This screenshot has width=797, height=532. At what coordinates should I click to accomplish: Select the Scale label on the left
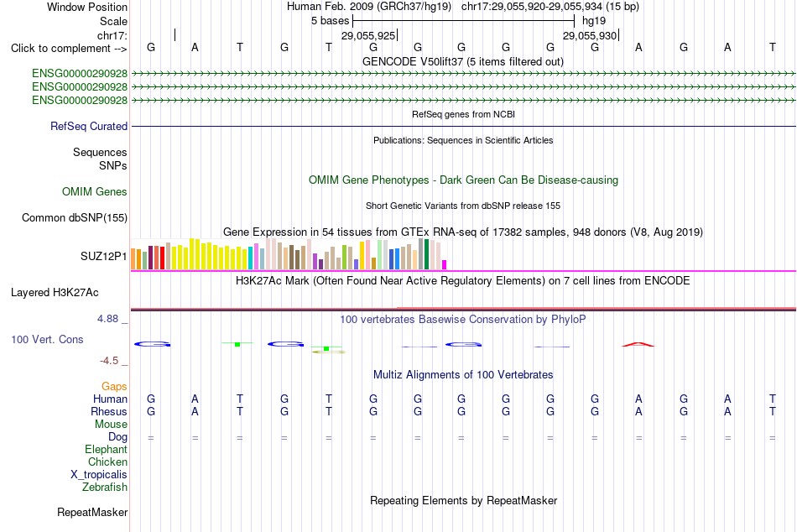(113, 21)
